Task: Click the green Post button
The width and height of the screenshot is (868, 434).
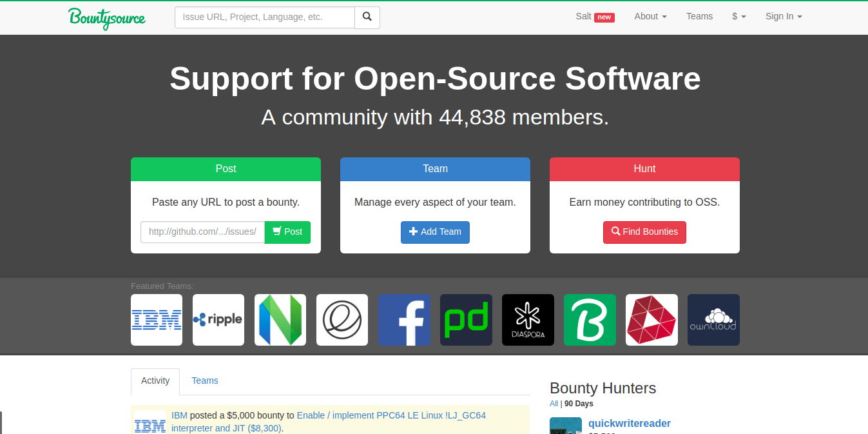Action: pos(287,232)
